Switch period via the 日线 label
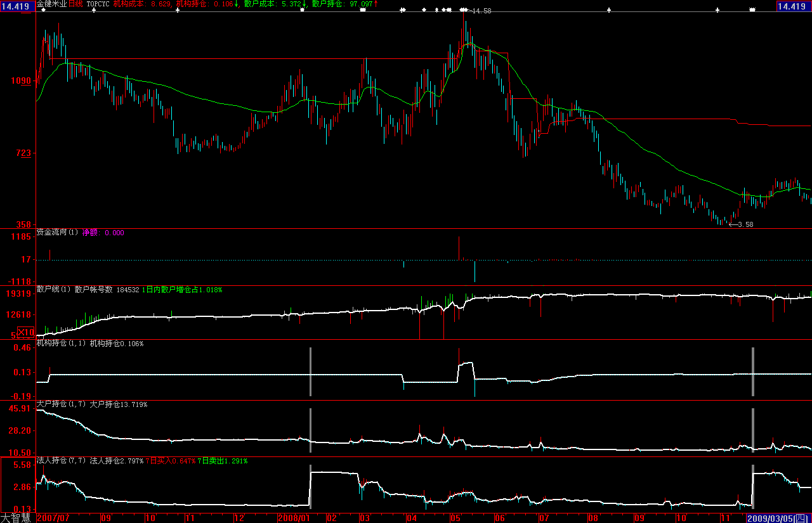The image size is (812, 523). pos(75,4)
